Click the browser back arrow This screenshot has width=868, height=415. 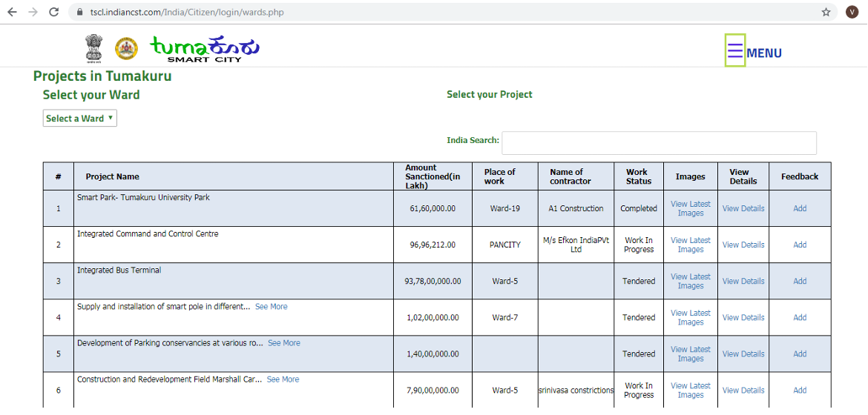[x=12, y=12]
